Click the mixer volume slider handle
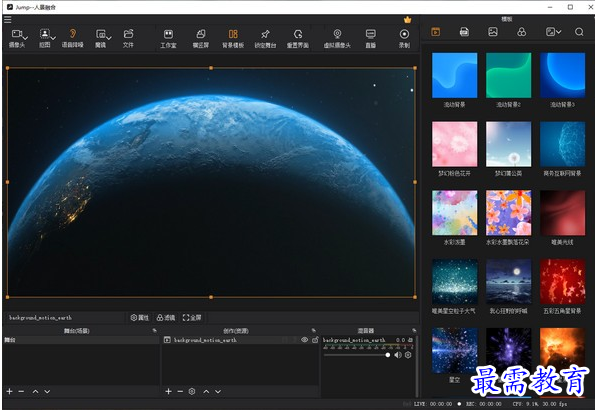This screenshot has height=412, width=595. (x=387, y=355)
